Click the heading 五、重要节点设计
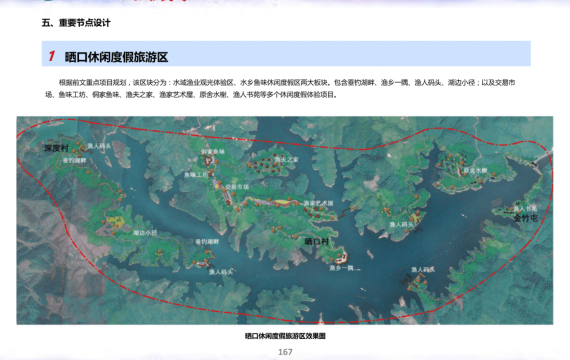The height and width of the screenshot is (360, 570). pyautogui.click(x=76, y=23)
